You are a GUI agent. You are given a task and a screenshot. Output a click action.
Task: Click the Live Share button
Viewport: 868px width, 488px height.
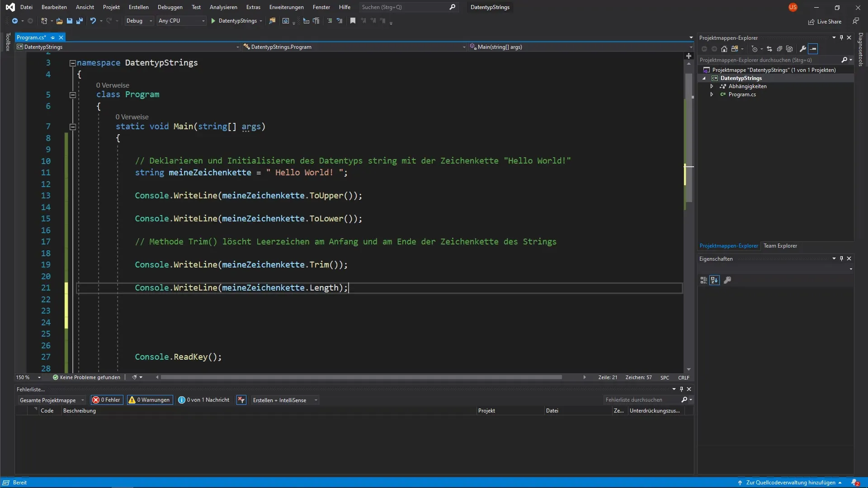coord(825,21)
